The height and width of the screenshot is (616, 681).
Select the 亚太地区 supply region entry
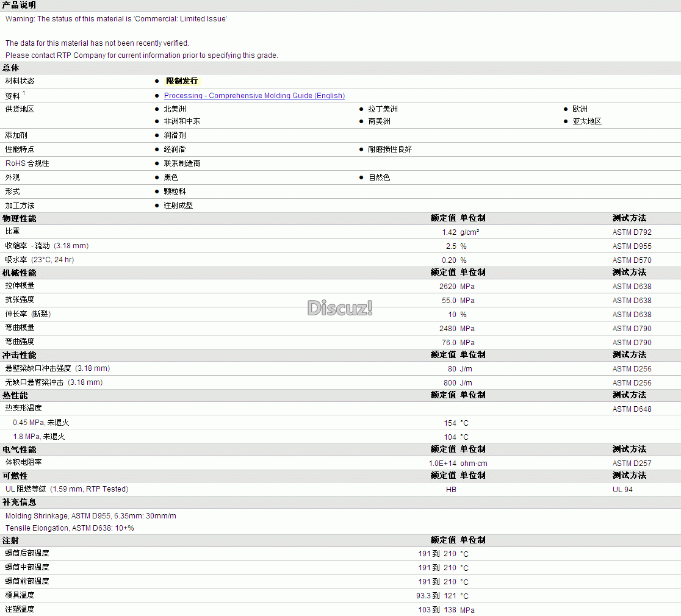click(587, 121)
